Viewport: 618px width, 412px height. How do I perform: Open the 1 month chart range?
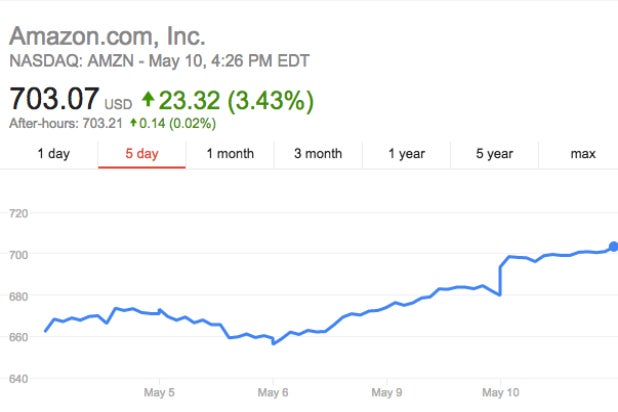coord(230,154)
